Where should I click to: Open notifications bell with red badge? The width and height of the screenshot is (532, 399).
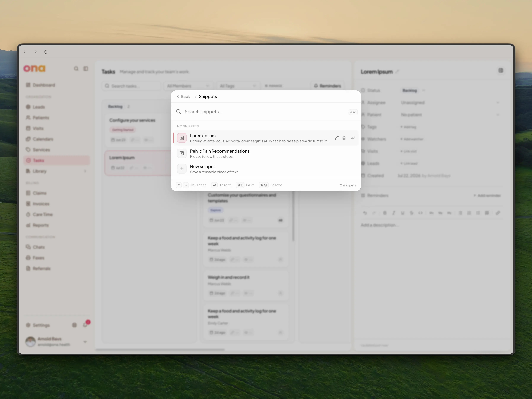pyautogui.click(x=86, y=325)
